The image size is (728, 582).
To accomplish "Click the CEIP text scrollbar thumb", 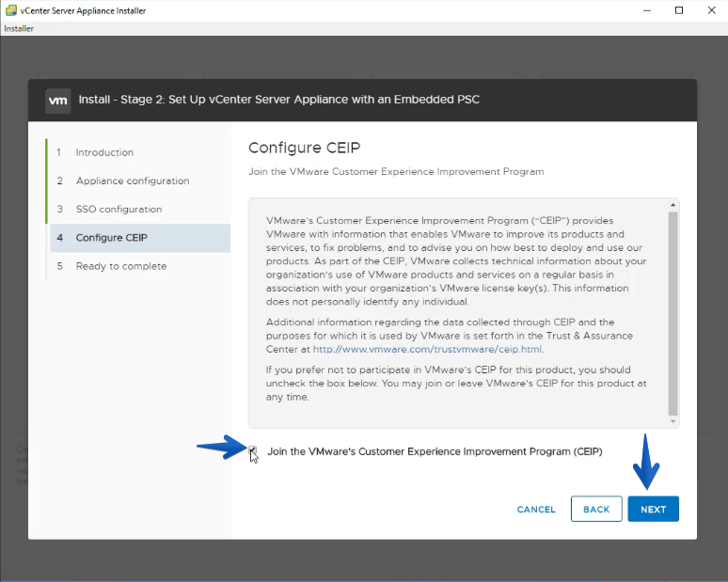I will pyautogui.click(x=673, y=313).
